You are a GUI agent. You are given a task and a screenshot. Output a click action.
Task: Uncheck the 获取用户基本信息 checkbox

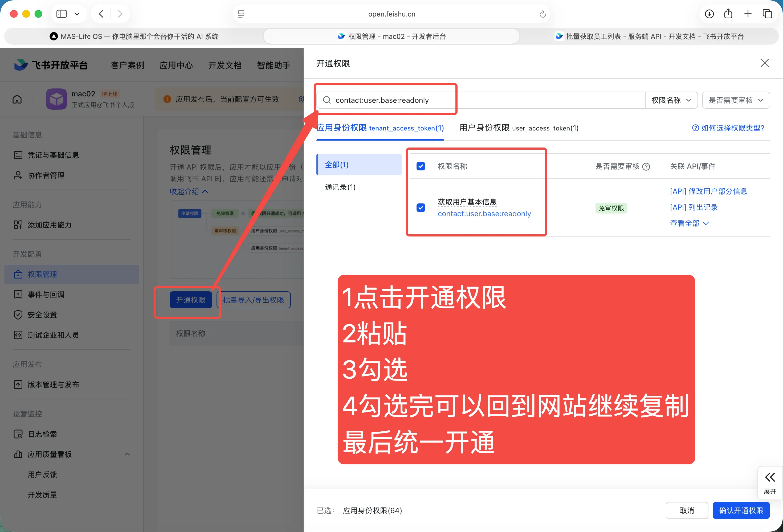pyautogui.click(x=421, y=207)
